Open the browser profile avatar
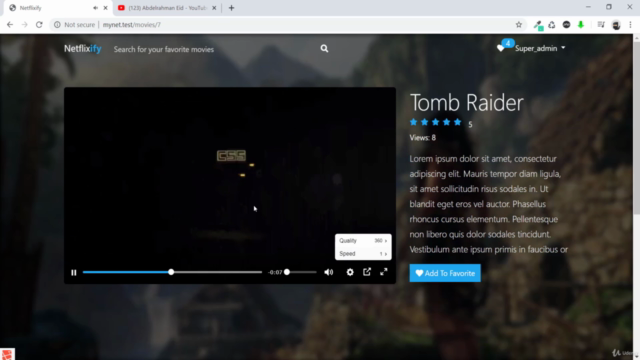Image resolution: width=640 pixels, height=360 pixels. point(616,25)
